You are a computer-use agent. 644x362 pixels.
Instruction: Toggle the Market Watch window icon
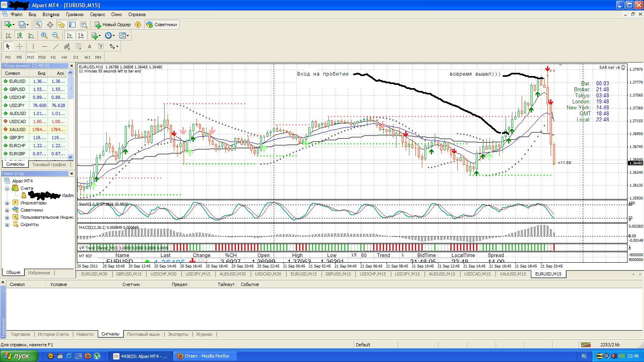coord(39,25)
